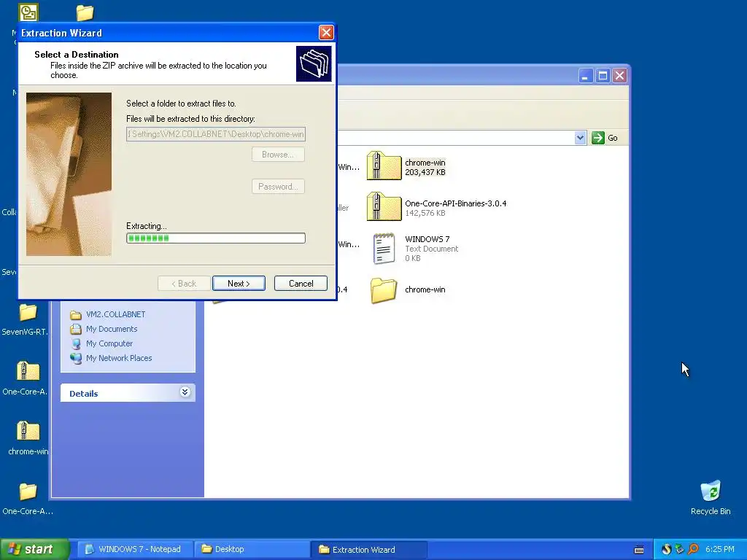747x560 pixels.
Task: Click the greyed Back button in wizard
Action: point(184,284)
